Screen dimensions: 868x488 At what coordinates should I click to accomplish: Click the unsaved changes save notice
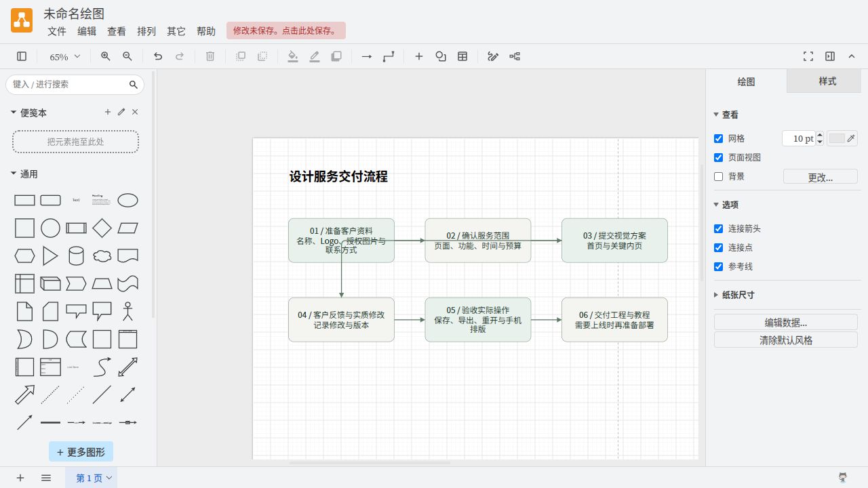click(286, 30)
